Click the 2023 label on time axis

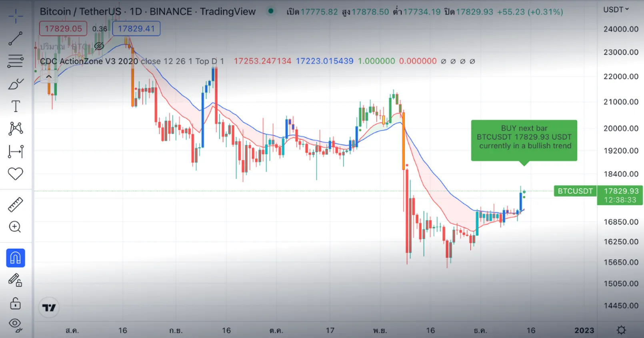(x=584, y=330)
